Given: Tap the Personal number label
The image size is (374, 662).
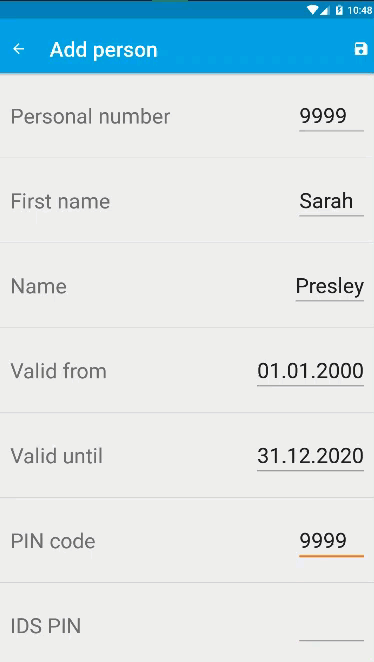Looking at the screenshot, I should click(90, 117).
